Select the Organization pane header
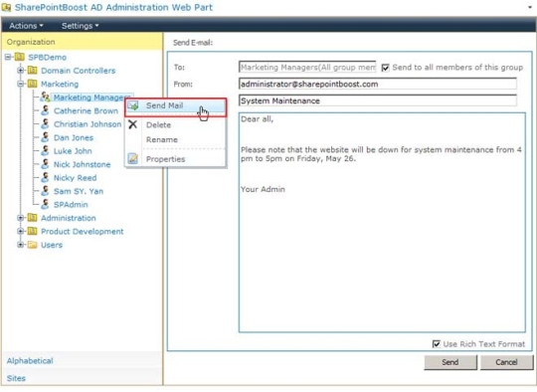Screen dimensions: 537x392 point(83,42)
